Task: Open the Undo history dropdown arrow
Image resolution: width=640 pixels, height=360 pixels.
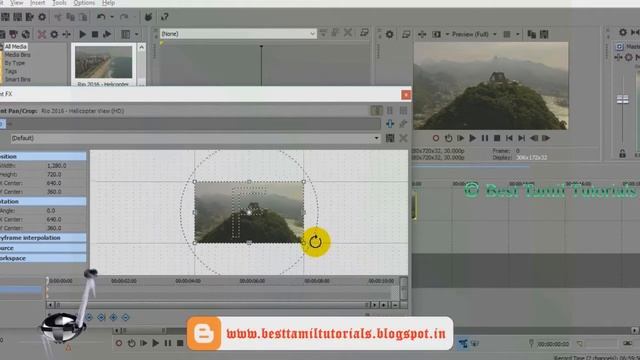Action: pyautogui.click(x=112, y=17)
